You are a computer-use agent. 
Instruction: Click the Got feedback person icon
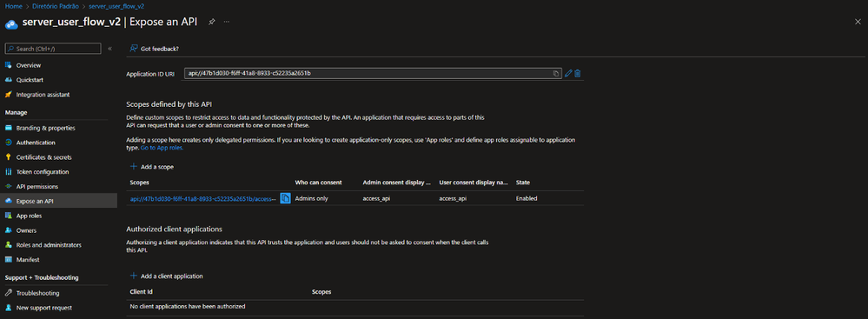click(x=134, y=49)
